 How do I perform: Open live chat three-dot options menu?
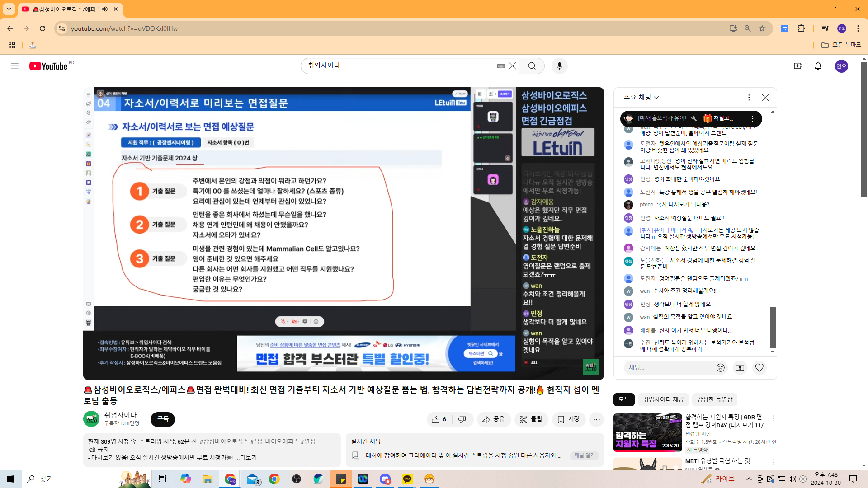tap(749, 98)
